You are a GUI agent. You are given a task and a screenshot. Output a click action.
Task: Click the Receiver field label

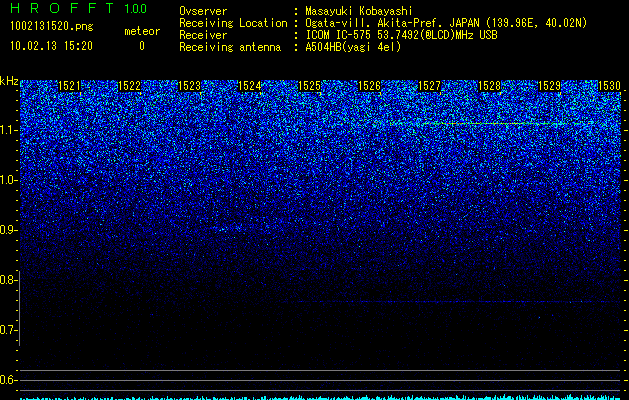point(203,35)
